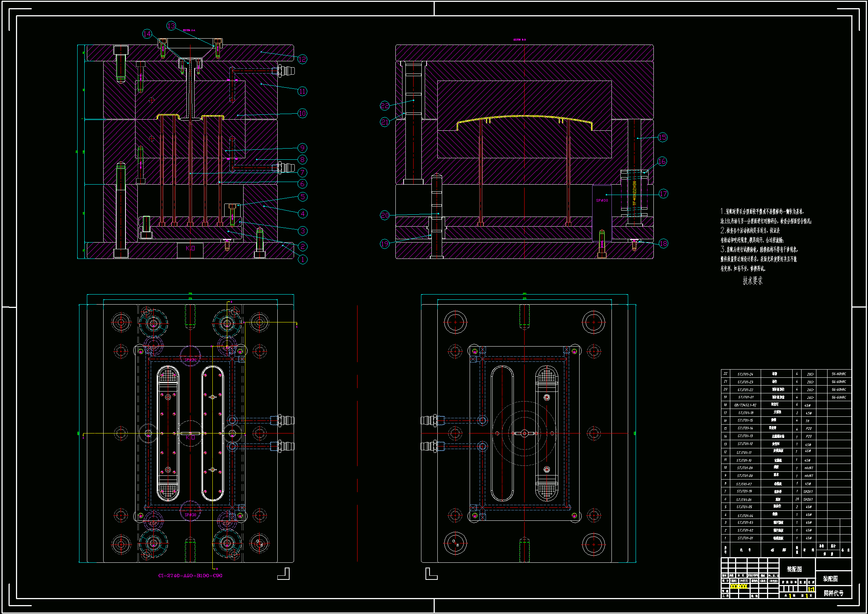Select the 技术要求 heading text
Image resolution: width=868 pixels, height=614 pixels.
752,281
